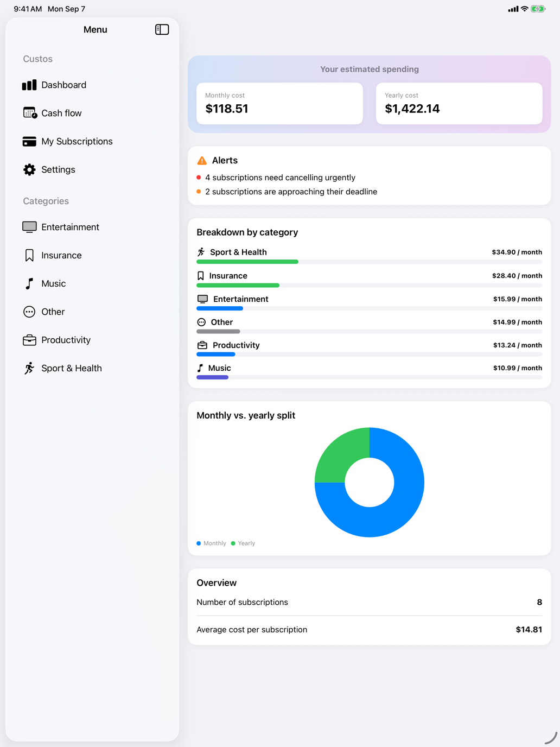560x747 pixels.
Task: Click the monitor icon in category breakdown
Action: click(x=202, y=299)
